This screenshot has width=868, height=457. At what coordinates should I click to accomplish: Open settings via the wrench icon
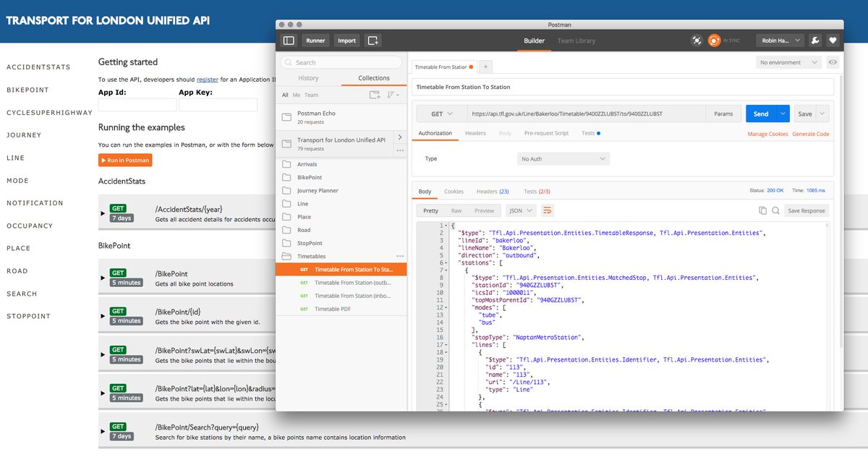click(x=815, y=40)
